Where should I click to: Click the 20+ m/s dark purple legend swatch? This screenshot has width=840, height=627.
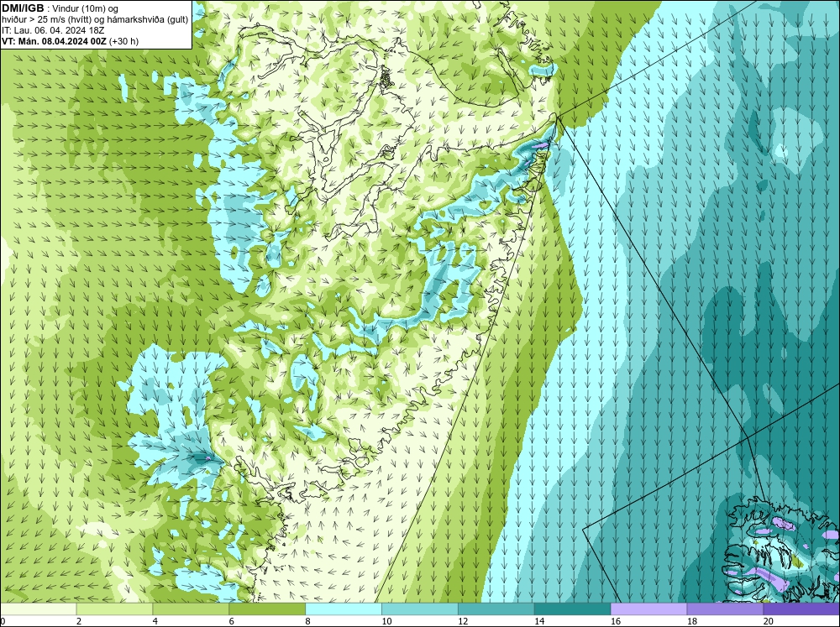(801, 609)
